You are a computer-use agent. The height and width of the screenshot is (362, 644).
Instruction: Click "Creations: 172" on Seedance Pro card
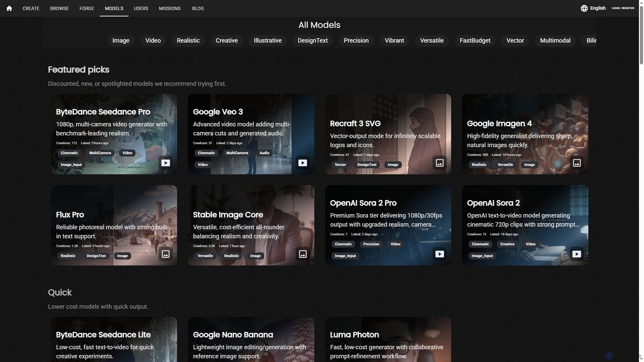66,143
